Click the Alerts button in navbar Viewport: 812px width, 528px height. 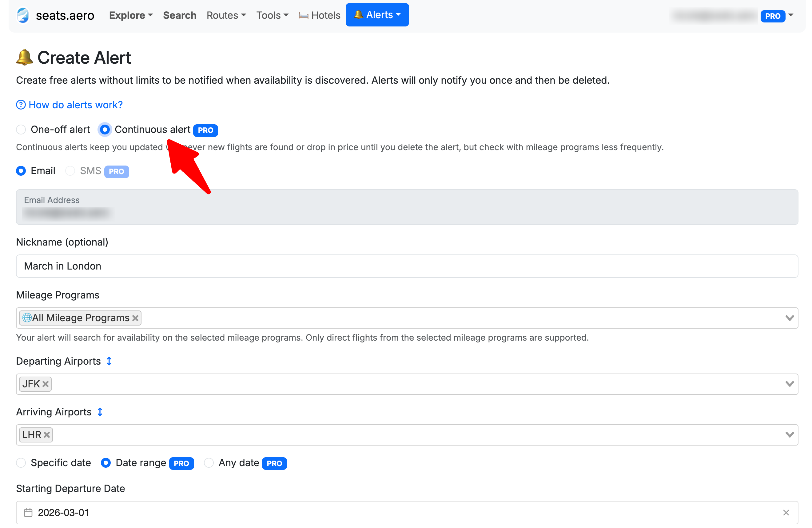click(x=377, y=15)
